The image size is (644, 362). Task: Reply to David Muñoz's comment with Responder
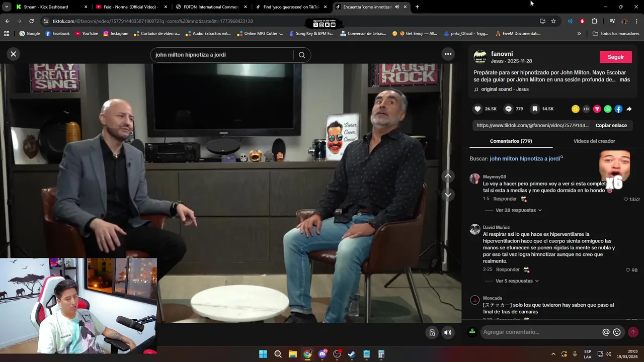[508, 269]
